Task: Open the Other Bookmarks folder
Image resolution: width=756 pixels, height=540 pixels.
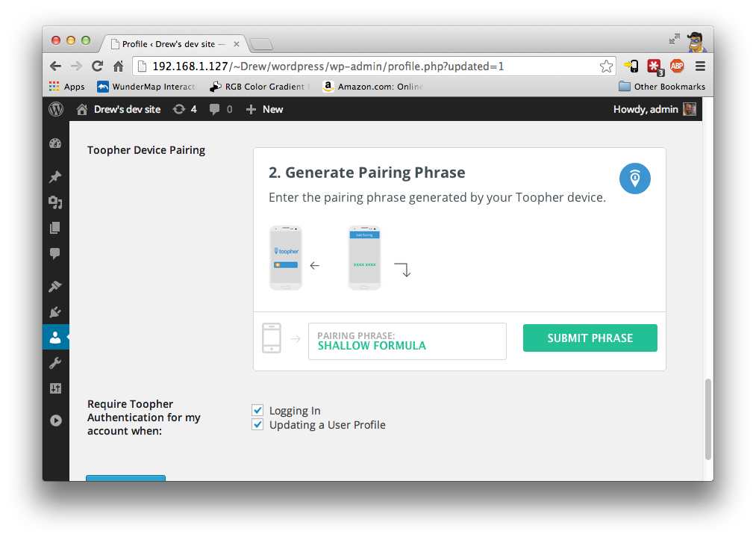Action: pos(661,87)
